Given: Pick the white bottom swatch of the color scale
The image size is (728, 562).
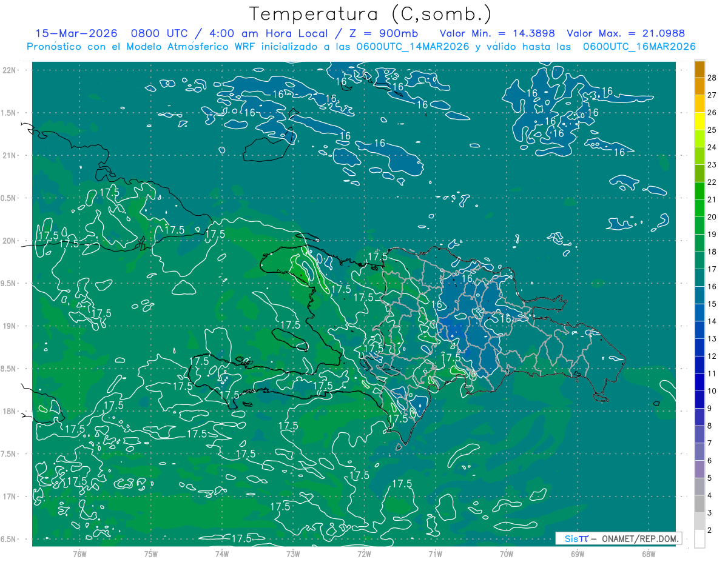Looking at the screenshot, I should 699,538.
